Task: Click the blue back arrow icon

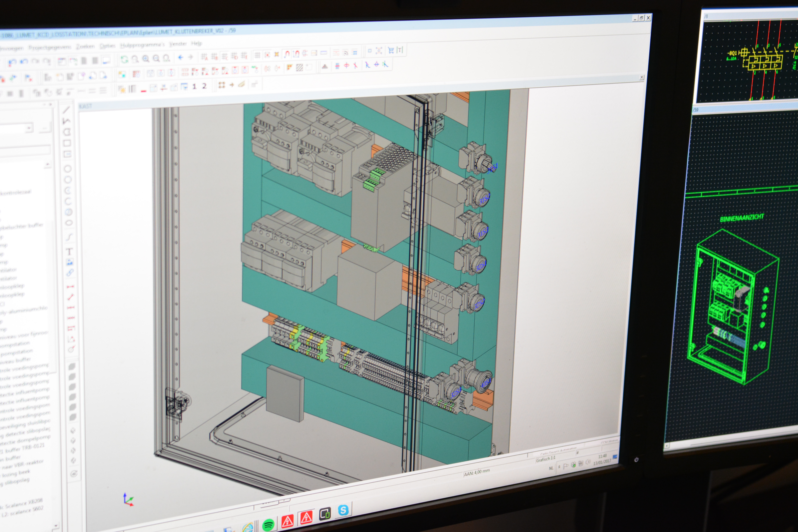Action: (x=181, y=57)
